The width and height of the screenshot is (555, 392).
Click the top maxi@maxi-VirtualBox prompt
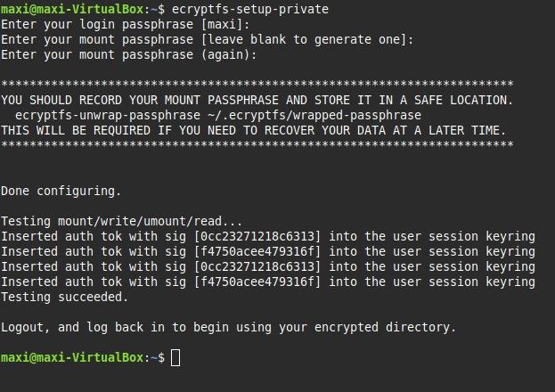click(x=75, y=9)
